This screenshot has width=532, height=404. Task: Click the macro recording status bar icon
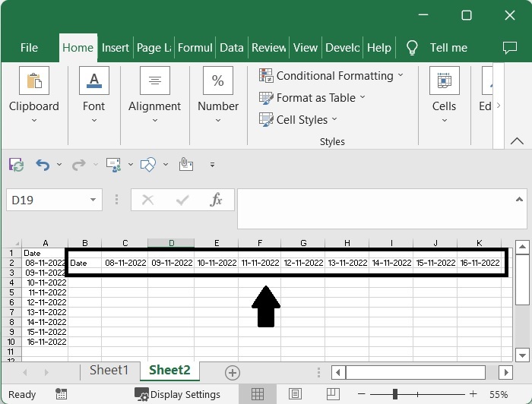[x=61, y=394]
